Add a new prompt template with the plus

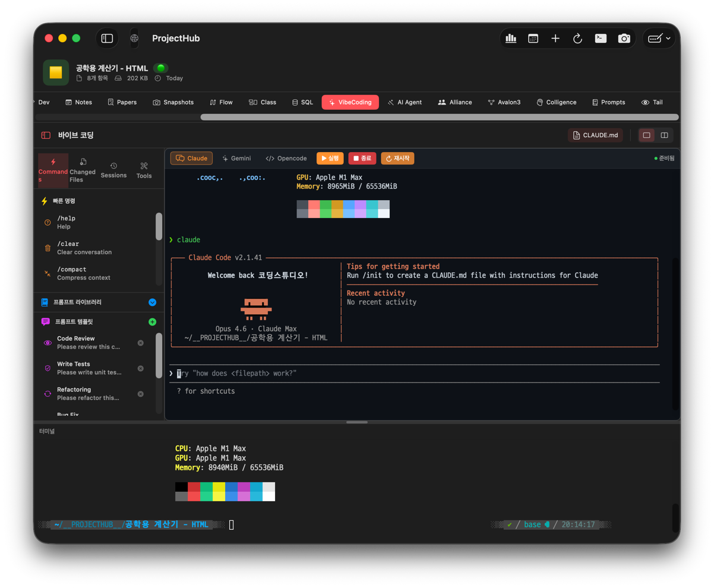point(152,321)
